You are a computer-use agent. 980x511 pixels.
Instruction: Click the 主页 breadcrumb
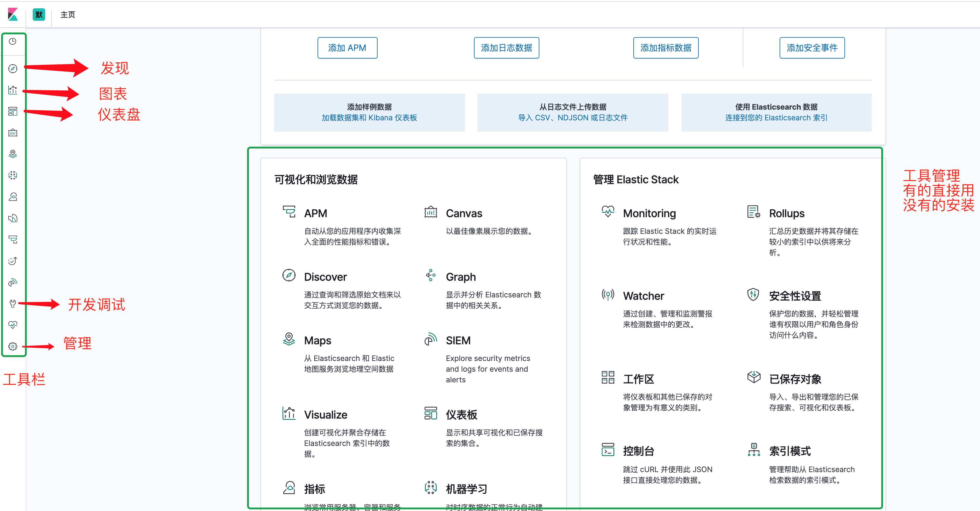(68, 15)
